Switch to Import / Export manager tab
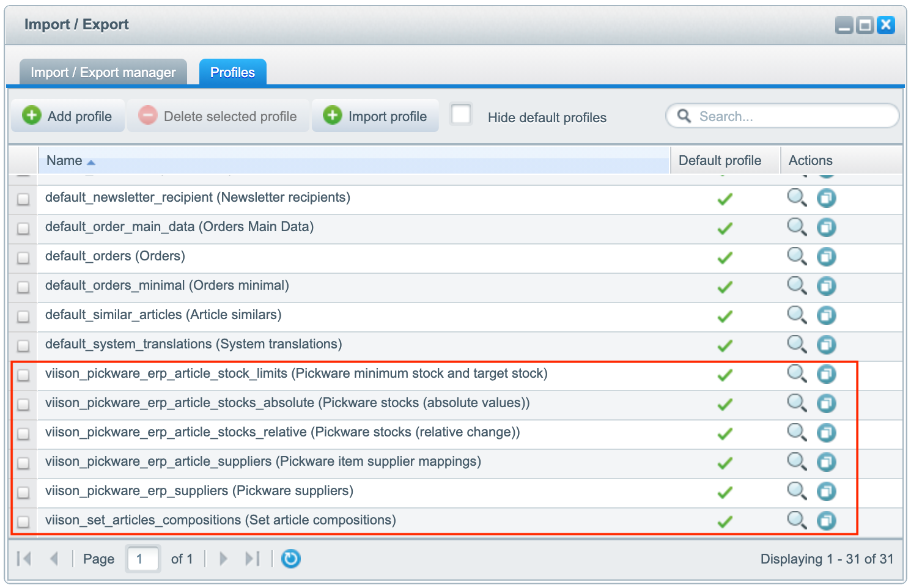 [x=103, y=72]
